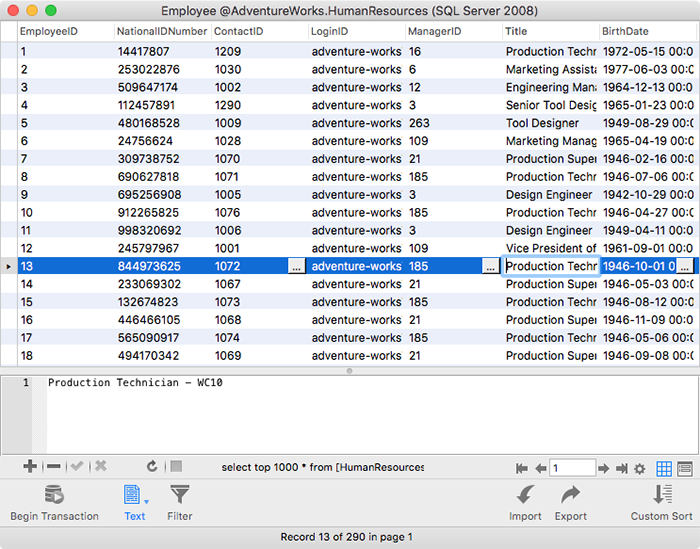Screen dimensions: 700x549
Task: Click the NationalIDNumber column header
Action: coord(162,31)
